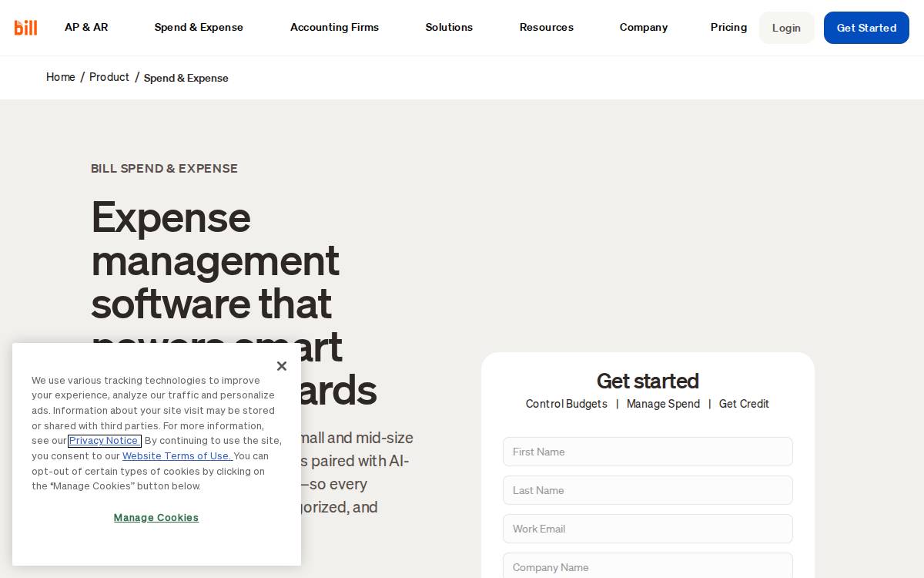
Task: Click the bill logo icon
Action: [x=25, y=28]
